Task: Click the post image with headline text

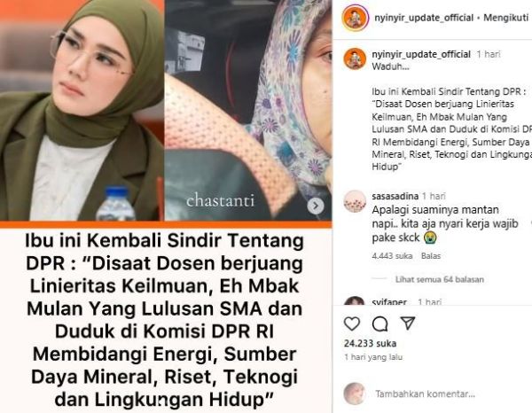Action: coord(166,206)
